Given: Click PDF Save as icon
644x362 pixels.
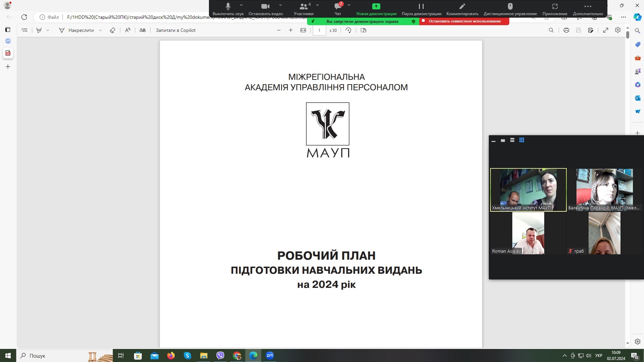Looking at the screenshot, I should (x=591, y=30).
